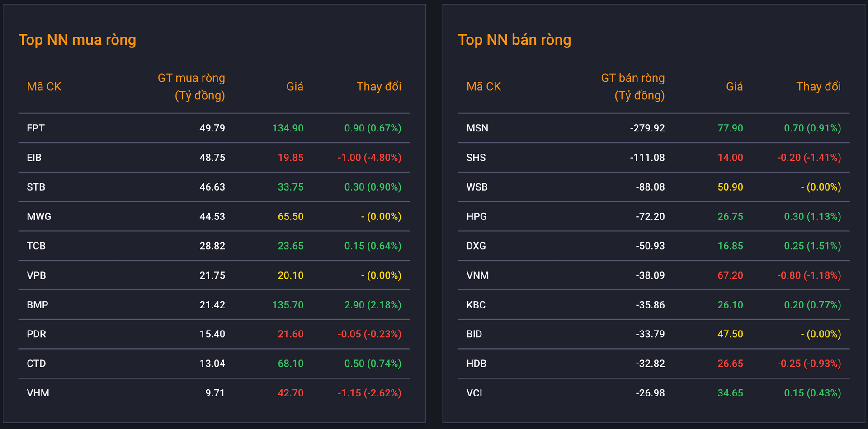
Task: Pick the TCB stock code
Action: (36, 246)
